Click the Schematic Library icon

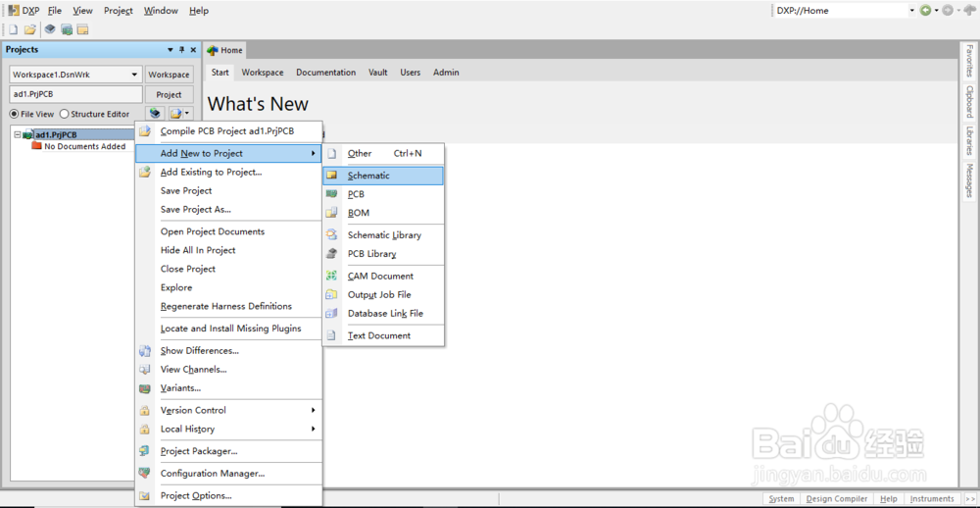(x=332, y=235)
